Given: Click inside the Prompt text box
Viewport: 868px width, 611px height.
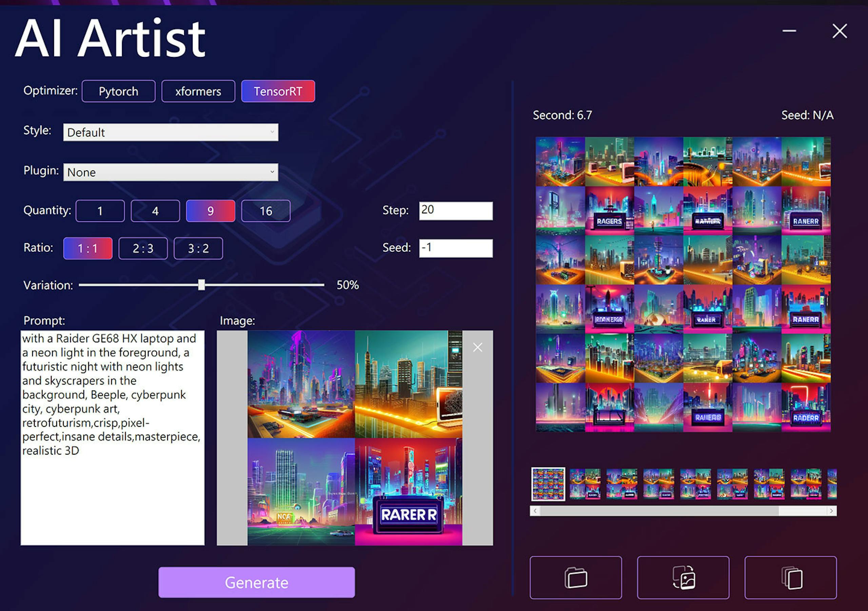Looking at the screenshot, I should 113,438.
